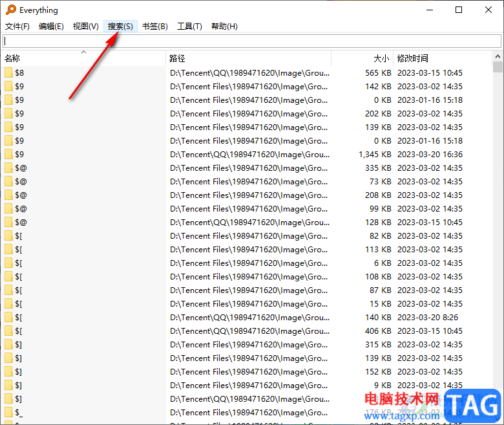Click the path of the 565 KB row
504x425 pixels.
point(250,73)
